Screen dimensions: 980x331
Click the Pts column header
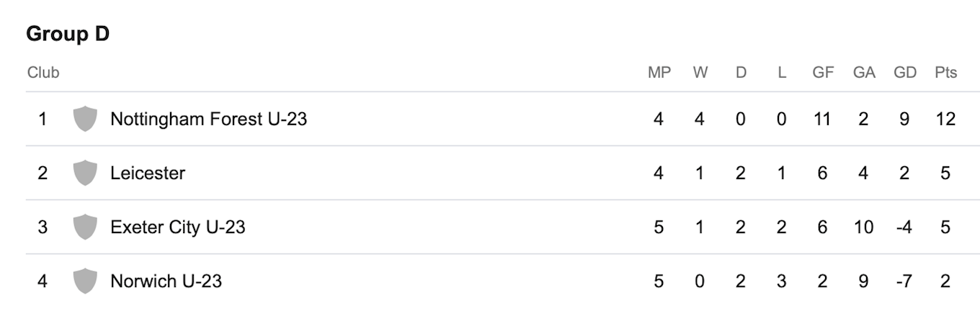[946, 73]
